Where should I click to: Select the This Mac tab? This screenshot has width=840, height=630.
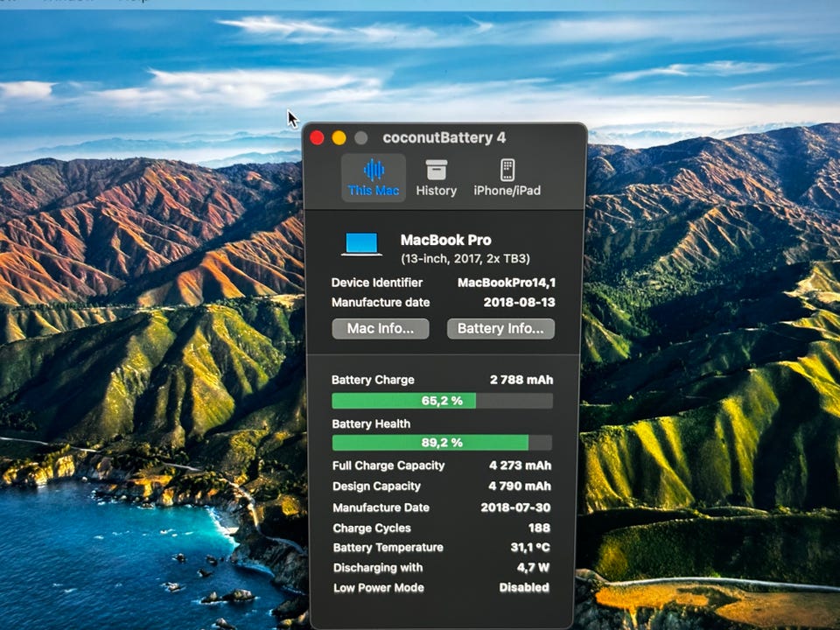click(374, 178)
